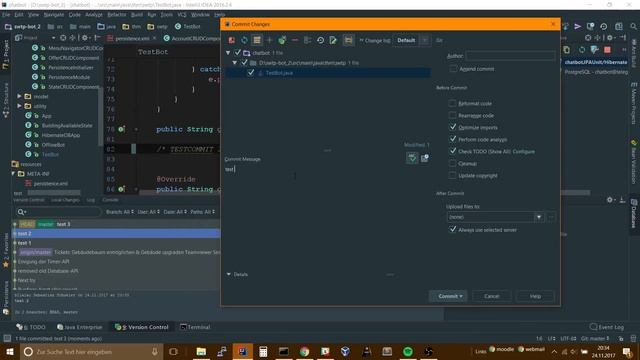Image resolution: width=640 pixels, height=360 pixels.
Task: Open commit message history icon
Action: [424, 158]
